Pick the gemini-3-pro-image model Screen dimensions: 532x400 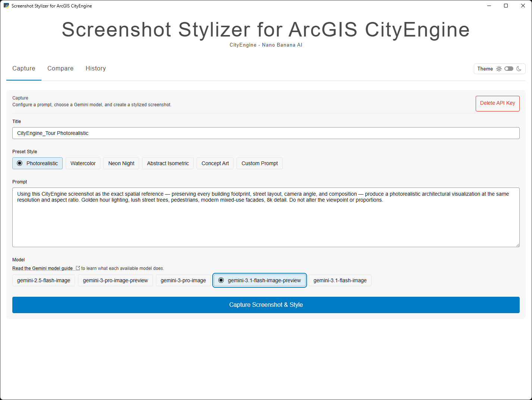click(x=183, y=280)
